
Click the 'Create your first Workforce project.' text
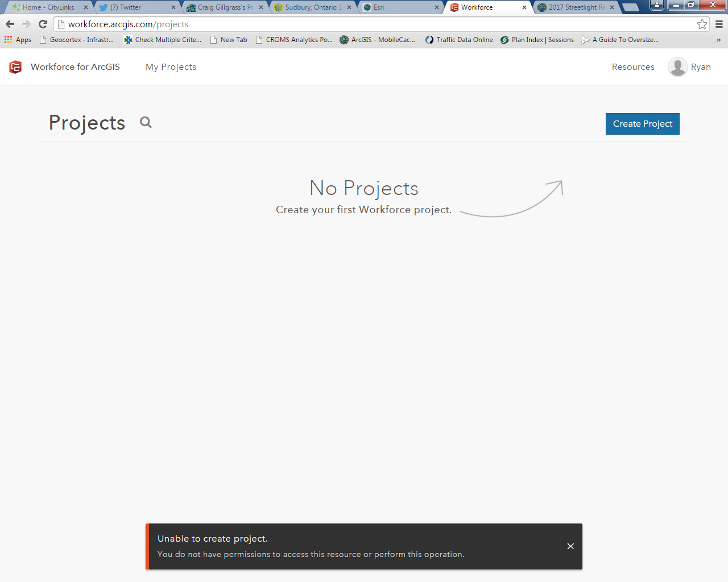click(364, 210)
